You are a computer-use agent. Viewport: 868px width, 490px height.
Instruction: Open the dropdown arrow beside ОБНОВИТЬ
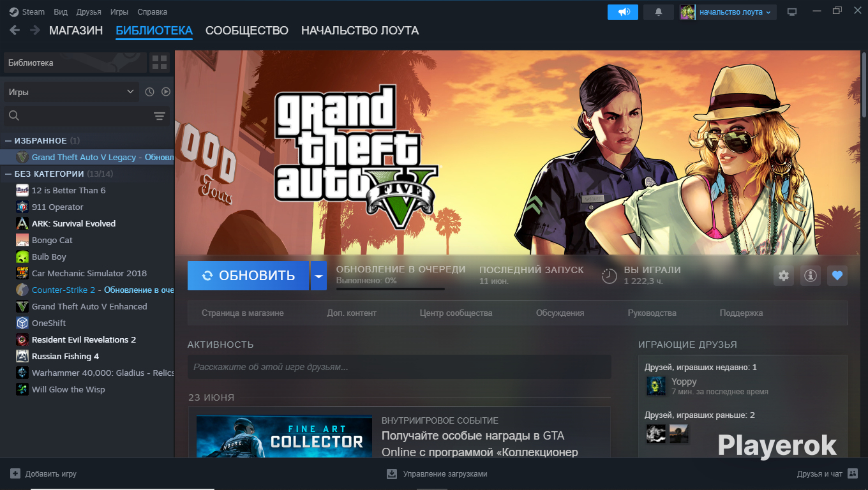click(x=318, y=276)
